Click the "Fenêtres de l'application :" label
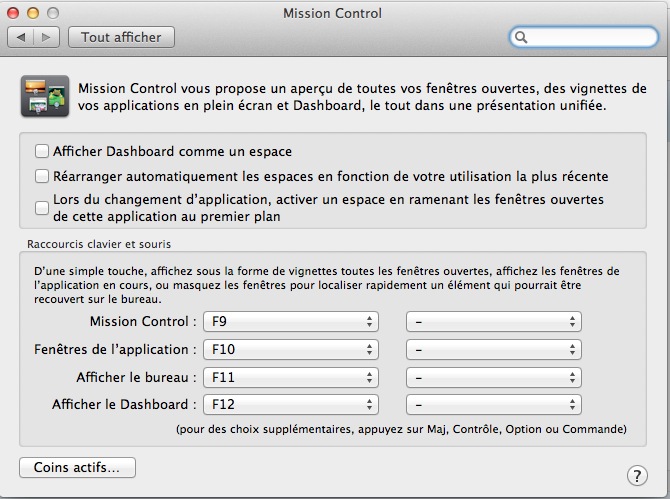This screenshot has width=670, height=499. [x=115, y=349]
